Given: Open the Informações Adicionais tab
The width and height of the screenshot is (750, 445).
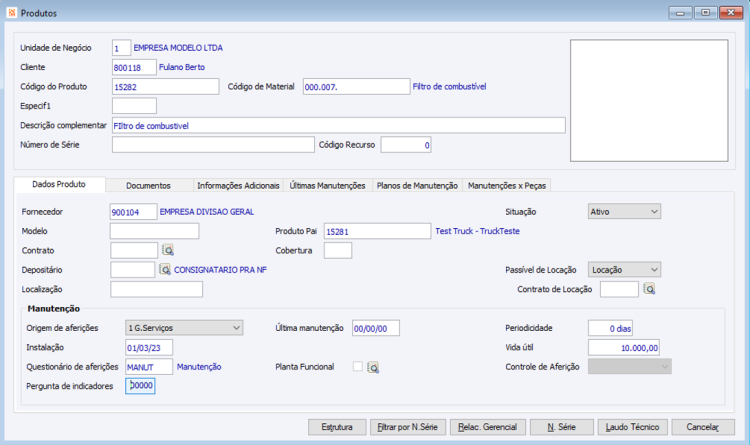Looking at the screenshot, I should pyautogui.click(x=238, y=186).
